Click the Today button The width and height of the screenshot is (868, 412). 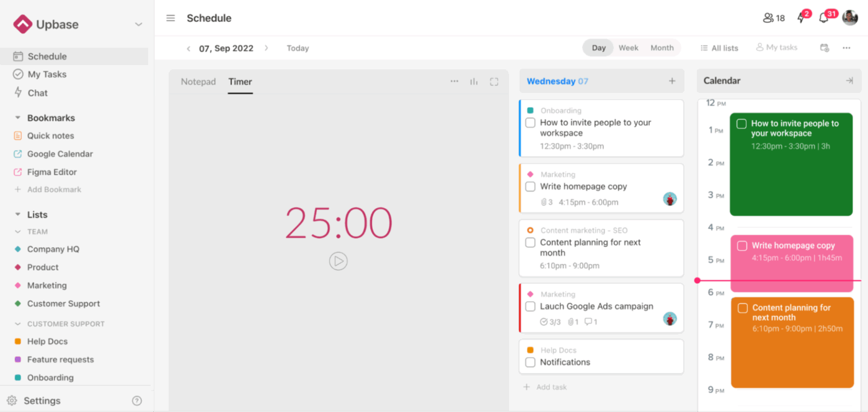pos(298,48)
